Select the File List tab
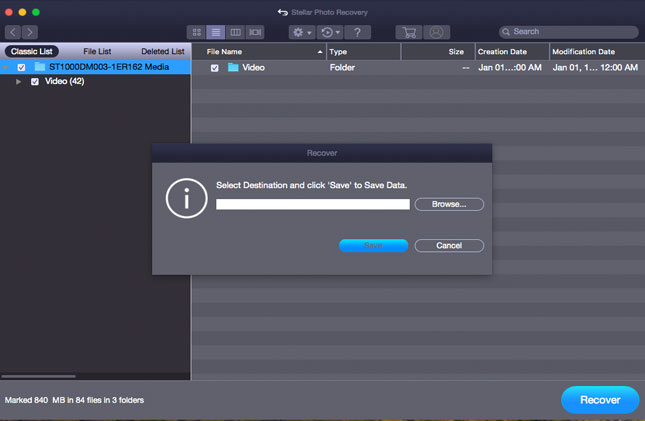 97,51
